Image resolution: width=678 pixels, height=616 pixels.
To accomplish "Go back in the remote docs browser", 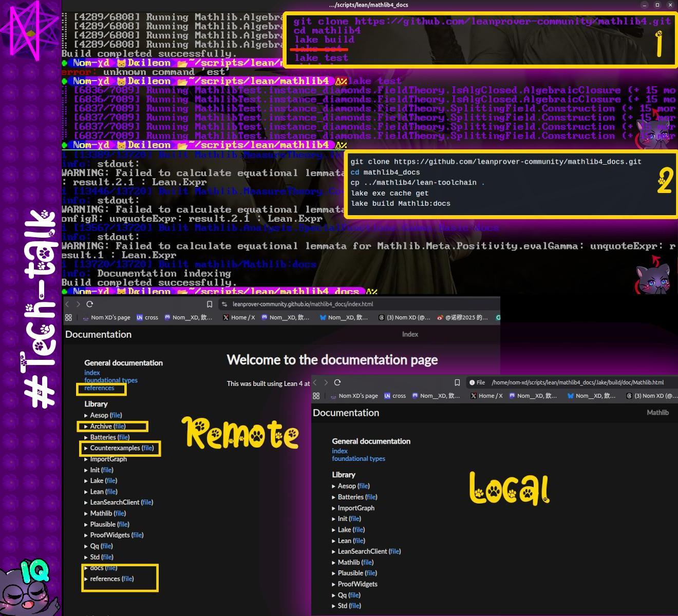I will click(67, 304).
